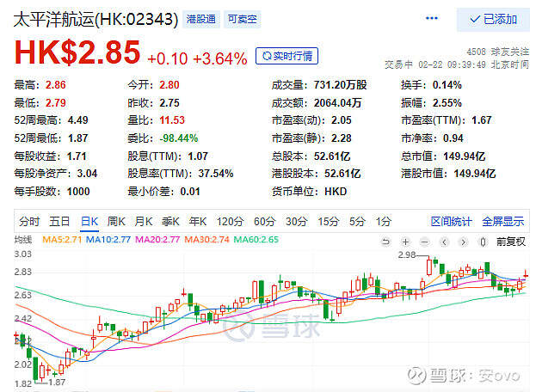The height and width of the screenshot is (392, 536).
Task: Switch to the 五日 chart tab
Action: point(59,222)
